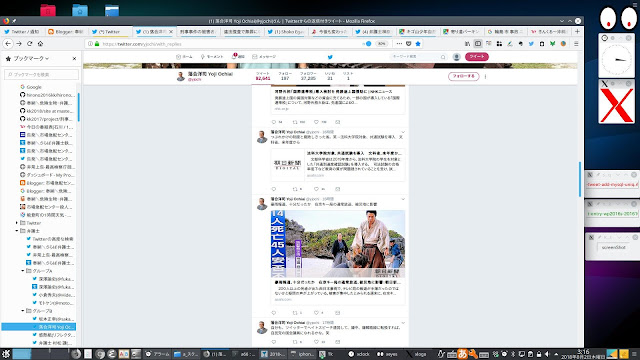Click the Twitter bird extension icon in toolbar
The width and height of the screenshot is (640, 360).
[531, 44]
